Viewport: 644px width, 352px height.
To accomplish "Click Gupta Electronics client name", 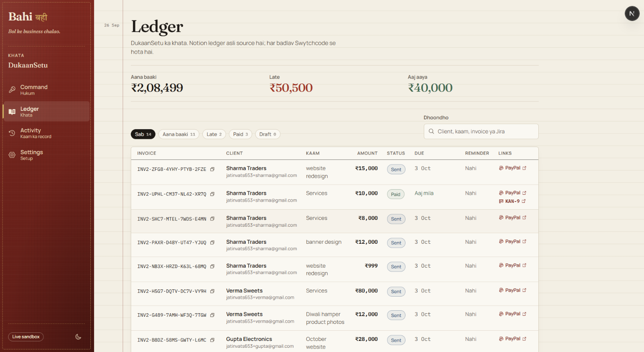I will [249, 339].
